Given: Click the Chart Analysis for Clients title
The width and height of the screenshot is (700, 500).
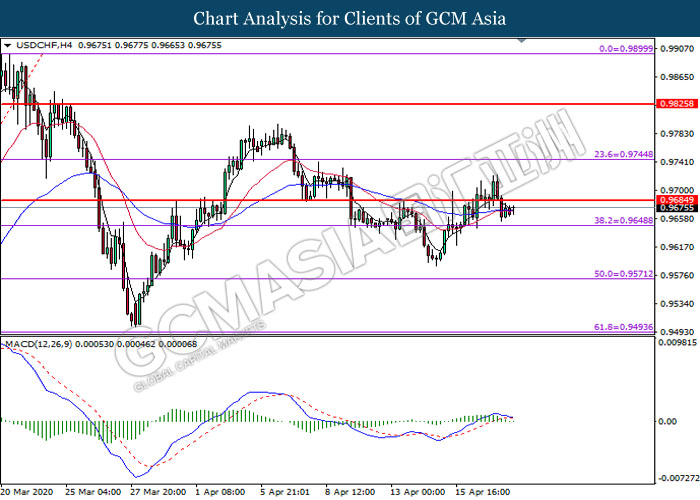Looking at the screenshot, I should coord(350,18).
